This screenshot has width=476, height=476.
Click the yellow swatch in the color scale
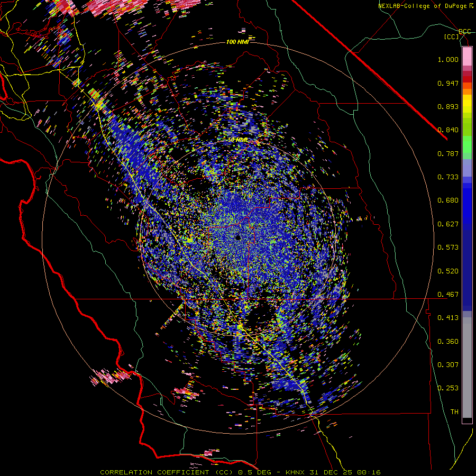(x=467, y=104)
